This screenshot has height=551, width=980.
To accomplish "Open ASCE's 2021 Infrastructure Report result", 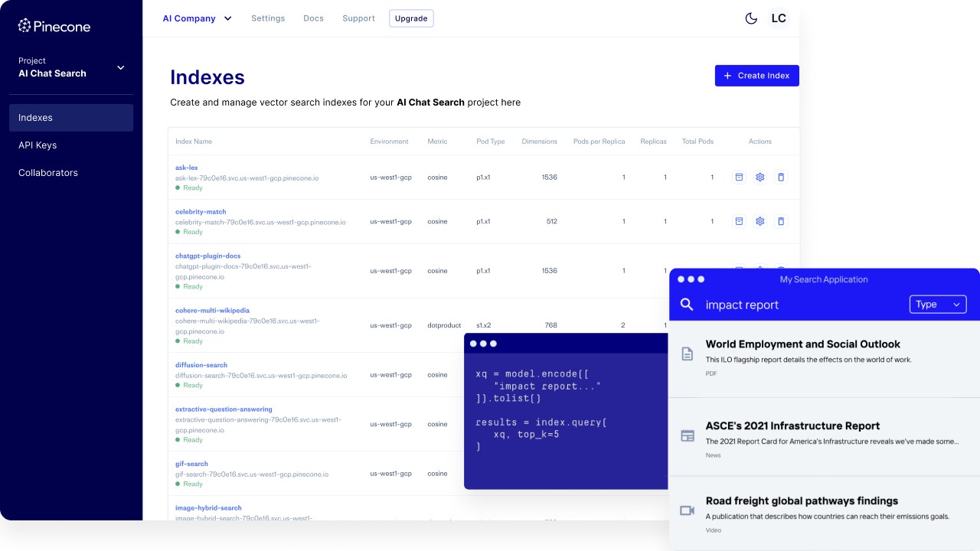I will click(792, 426).
